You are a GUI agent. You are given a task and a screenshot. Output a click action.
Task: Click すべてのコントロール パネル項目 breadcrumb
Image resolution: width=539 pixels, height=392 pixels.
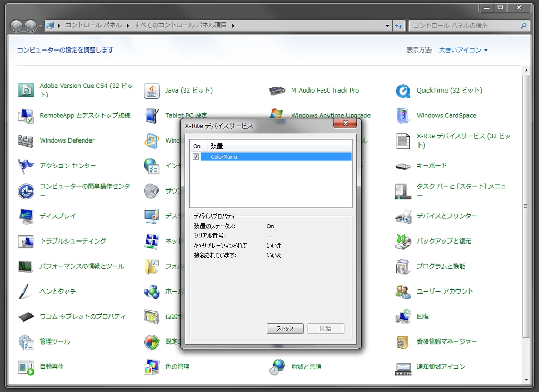coord(181,25)
